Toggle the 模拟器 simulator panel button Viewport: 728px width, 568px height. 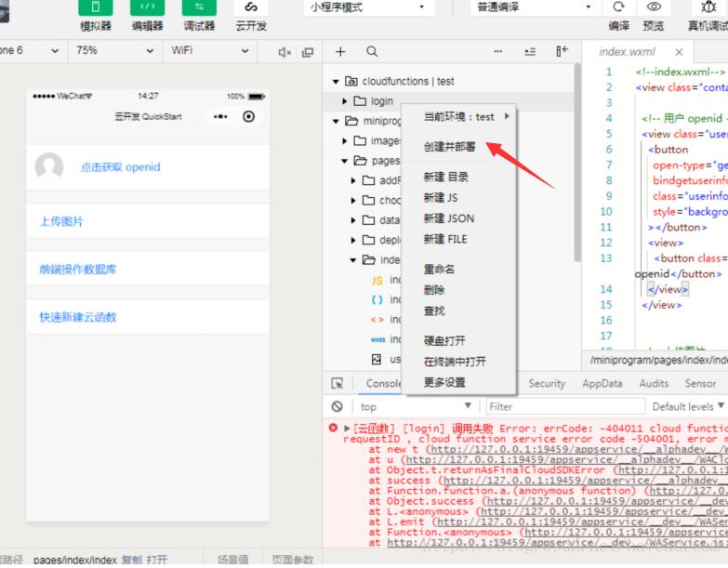(x=95, y=7)
